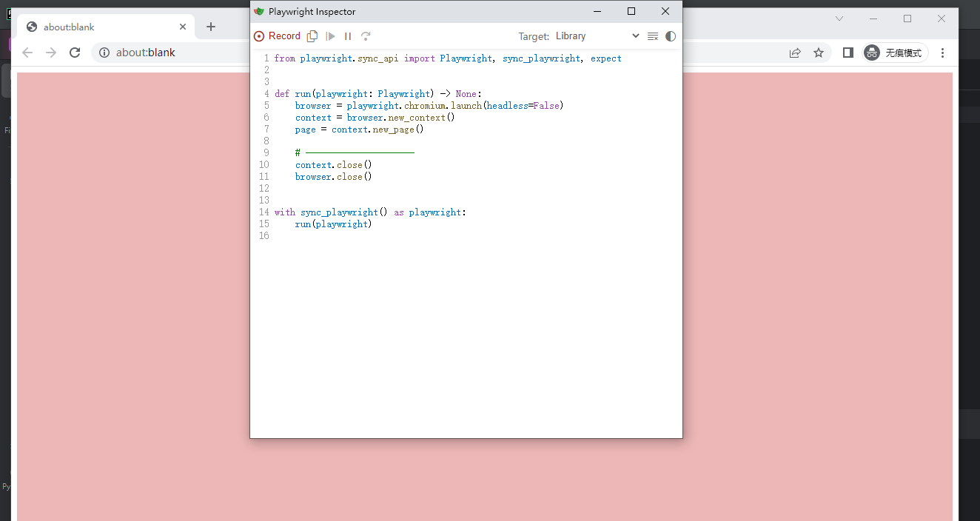Image resolution: width=980 pixels, height=521 pixels.
Task: Open Chrome's three-dot menu
Action: pos(942,53)
